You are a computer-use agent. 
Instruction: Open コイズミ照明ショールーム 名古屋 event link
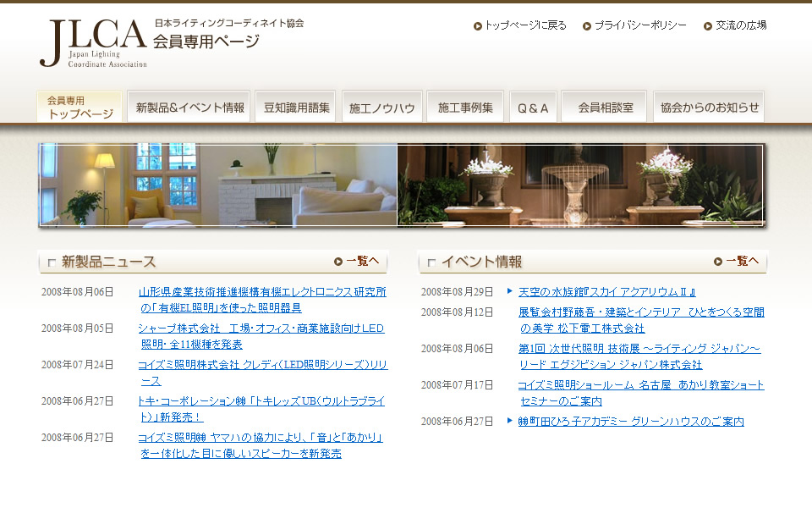[x=641, y=392]
